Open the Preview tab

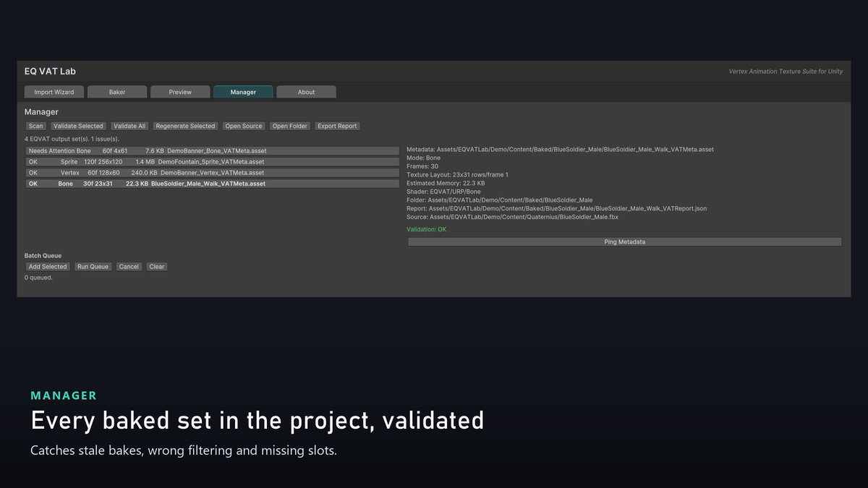coord(180,92)
